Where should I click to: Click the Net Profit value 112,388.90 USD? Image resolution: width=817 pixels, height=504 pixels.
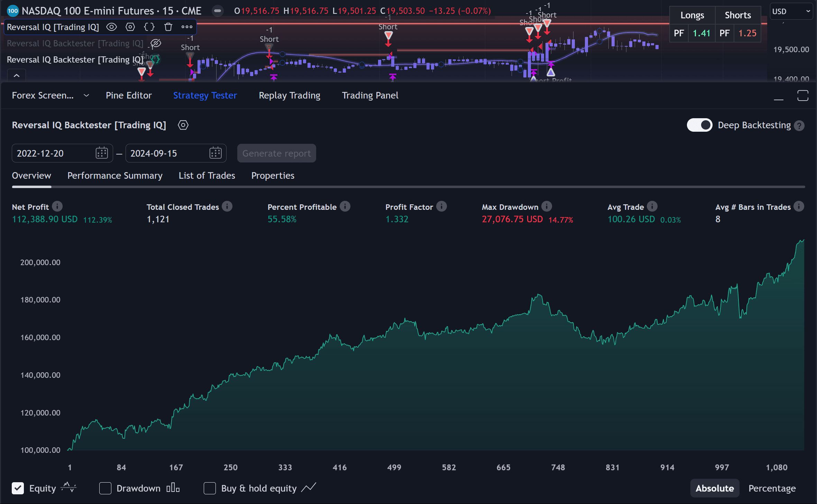pos(45,219)
